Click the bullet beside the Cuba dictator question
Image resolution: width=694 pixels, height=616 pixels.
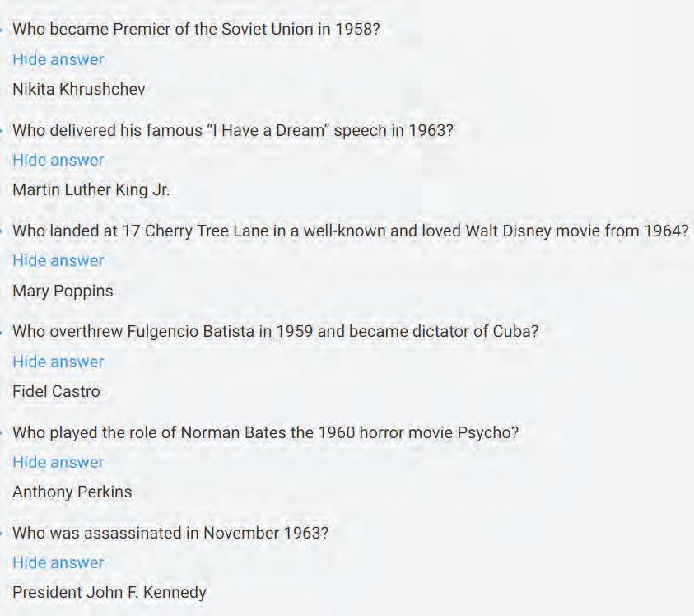pos(2,332)
